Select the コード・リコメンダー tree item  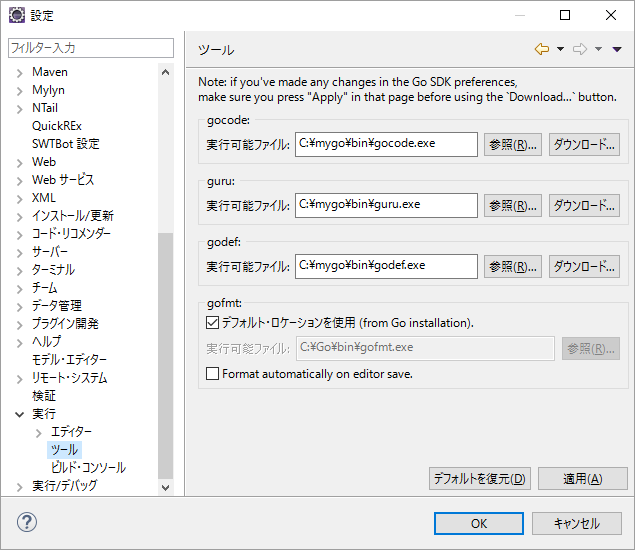pos(71,234)
